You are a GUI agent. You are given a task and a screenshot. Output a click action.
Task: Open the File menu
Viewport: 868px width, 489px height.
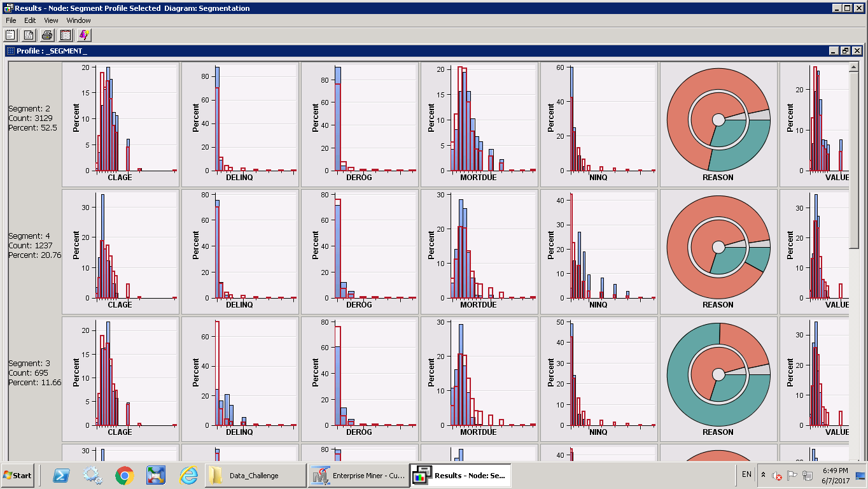tap(11, 20)
